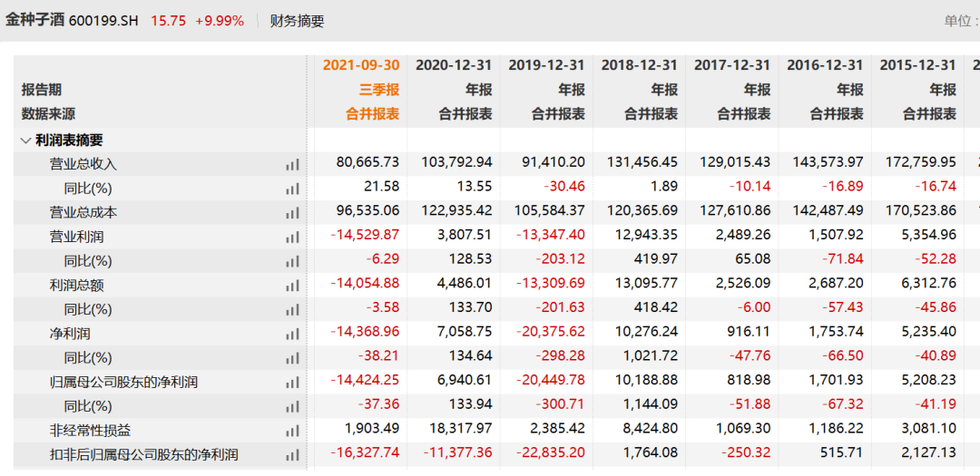The image size is (980, 476).
Task: Open chart icon for 营业利润 同比(%) row
Action: (x=292, y=261)
